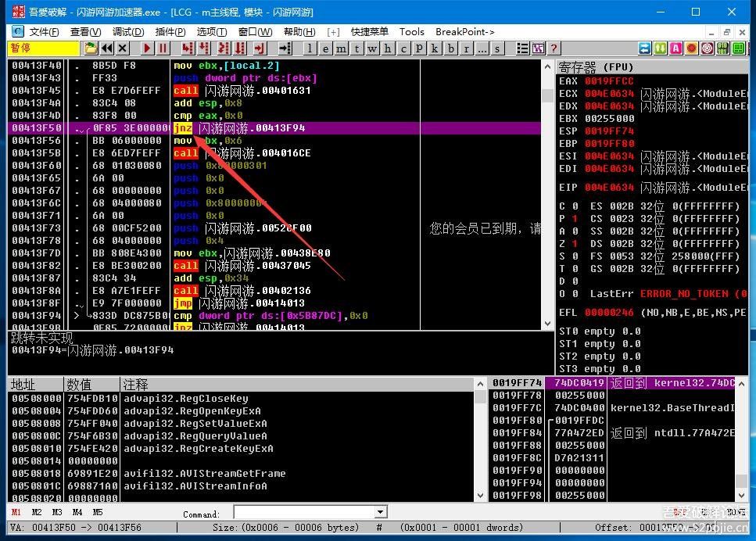Viewport: 756px width, 541px height.
Task: Open the 选项(T) menu
Action: pyautogui.click(x=212, y=32)
